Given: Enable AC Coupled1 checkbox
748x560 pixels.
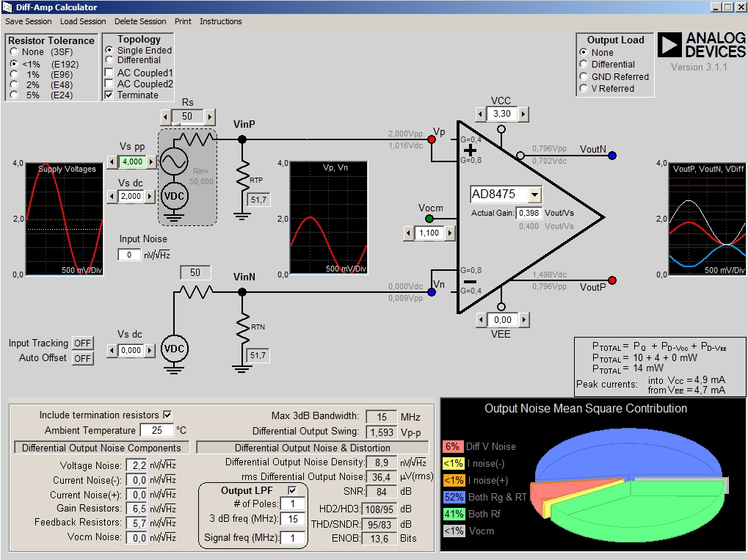Looking at the screenshot, I should pos(109,73).
